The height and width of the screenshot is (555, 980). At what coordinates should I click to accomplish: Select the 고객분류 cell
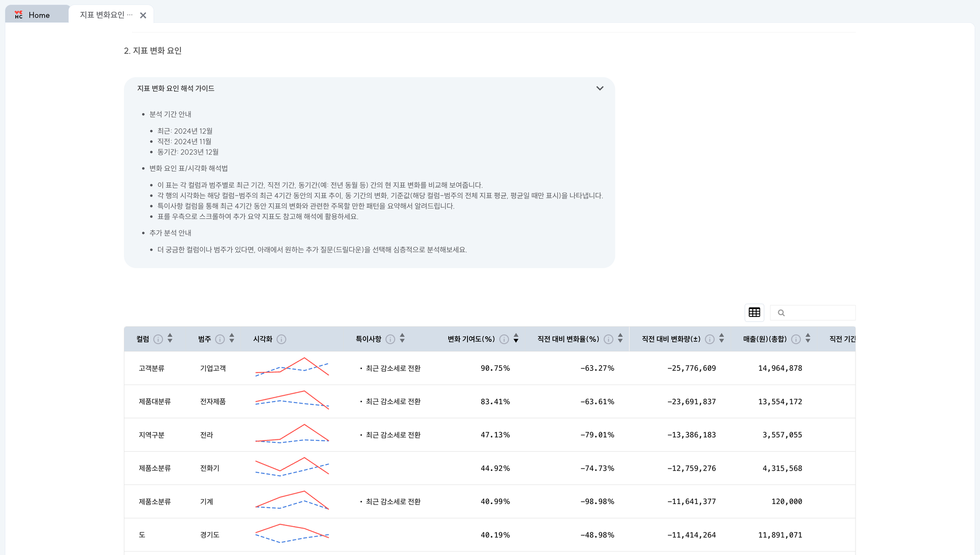[x=151, y=368]
